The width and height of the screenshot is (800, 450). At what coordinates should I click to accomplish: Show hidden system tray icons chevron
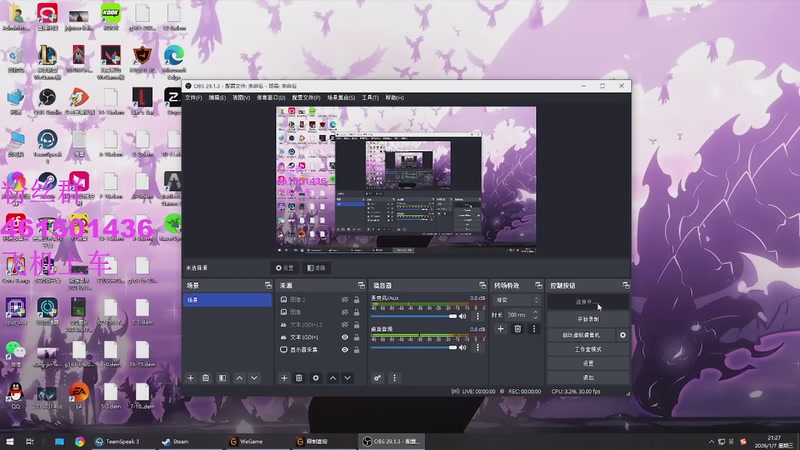(711, 441)
